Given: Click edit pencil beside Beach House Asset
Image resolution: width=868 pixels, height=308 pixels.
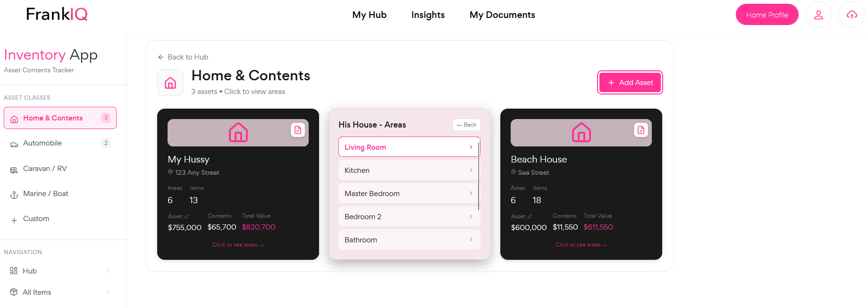Looking at the screenshot, I should 530,216.
